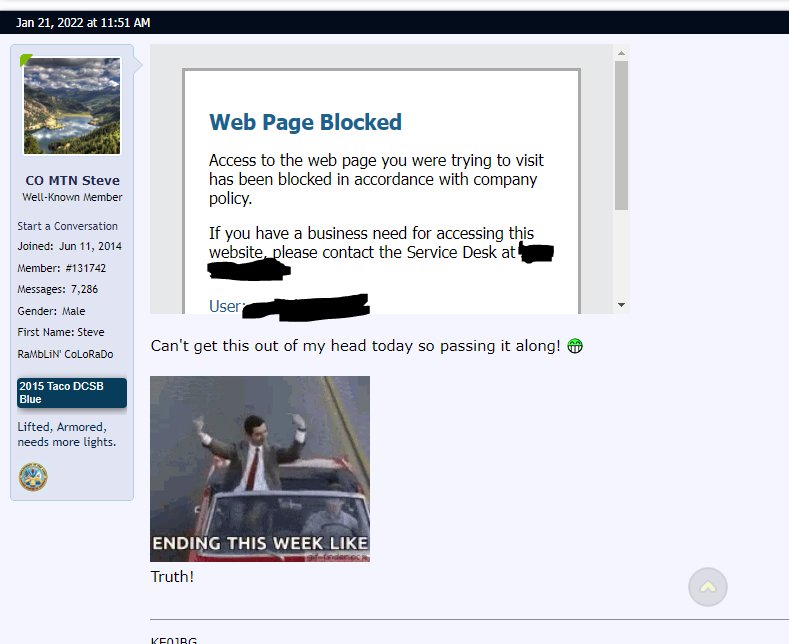
Task: Click 'Lifted, Armored, needs more lights.' text
Action: pos(67,434)
